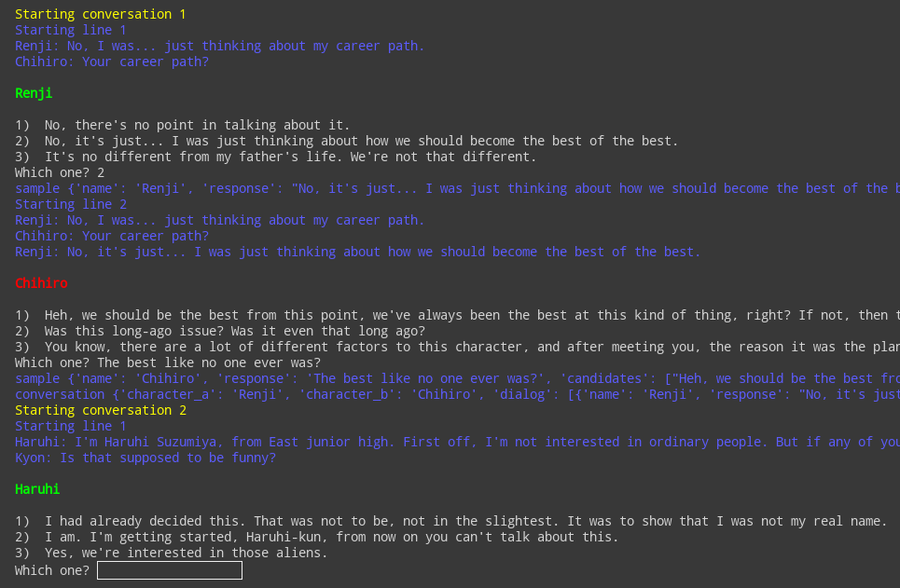This screenshot has height=588, width=900.
Task: Select Chihiro option 2 'Was this long-ago issue?'
Action: 220,331
